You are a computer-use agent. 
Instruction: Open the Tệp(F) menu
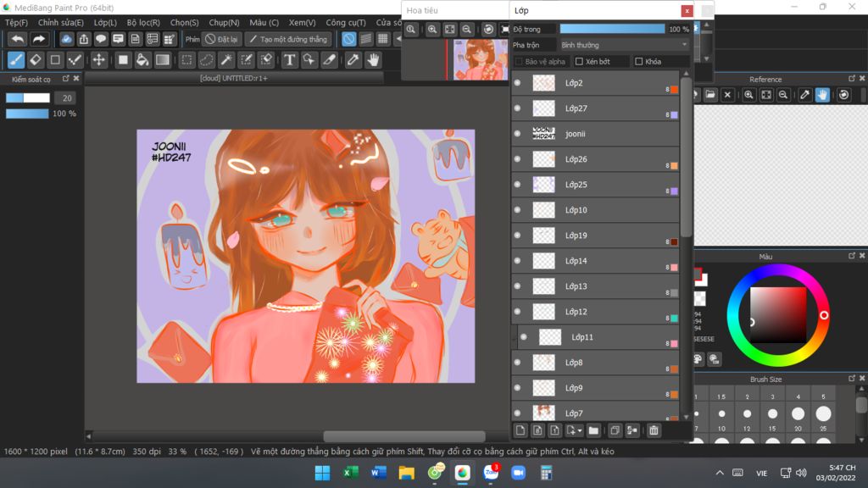(x=17, y=23)
